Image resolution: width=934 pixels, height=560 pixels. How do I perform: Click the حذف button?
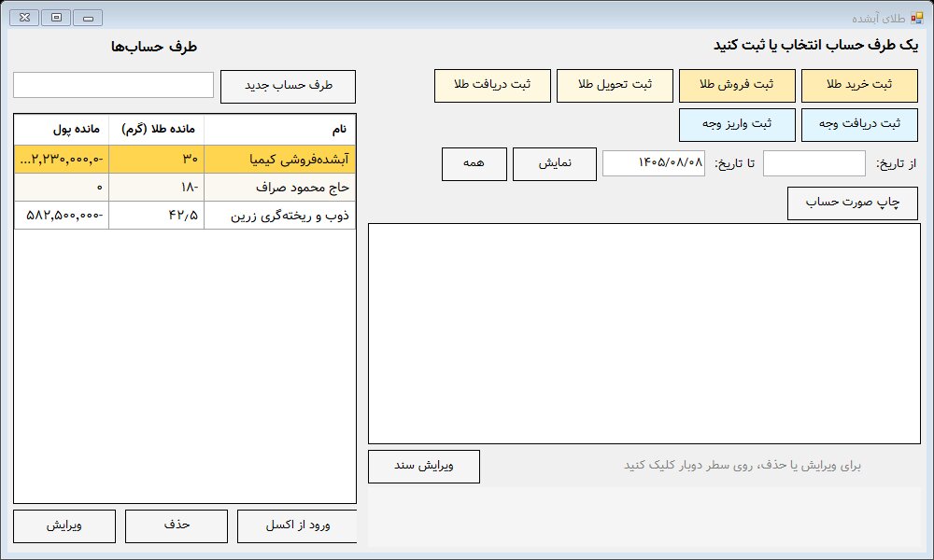(x=177, y=526)
